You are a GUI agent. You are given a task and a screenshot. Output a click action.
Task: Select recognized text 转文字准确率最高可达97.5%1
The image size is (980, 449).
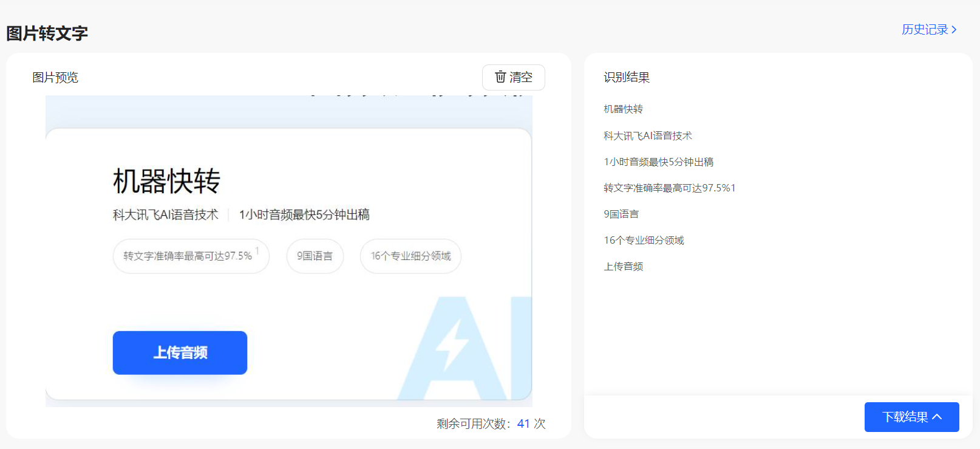click(x=670, y=188)
